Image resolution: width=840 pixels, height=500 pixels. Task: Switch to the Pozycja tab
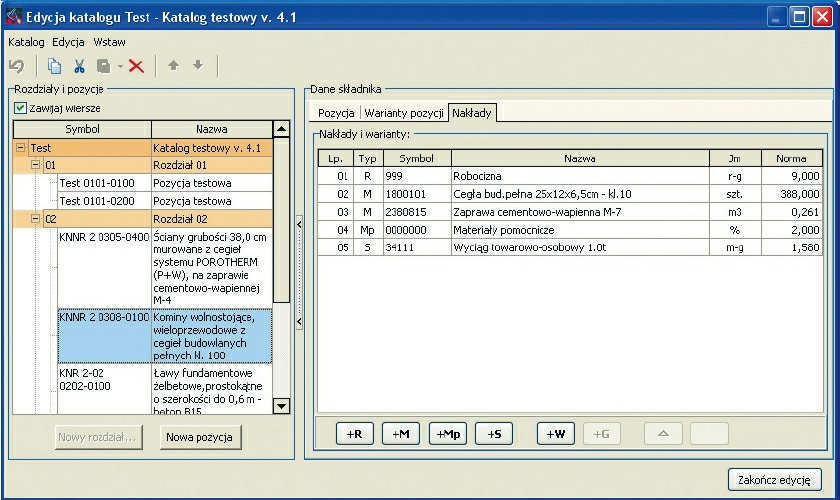pyautogui.click(x=336, y=113)
